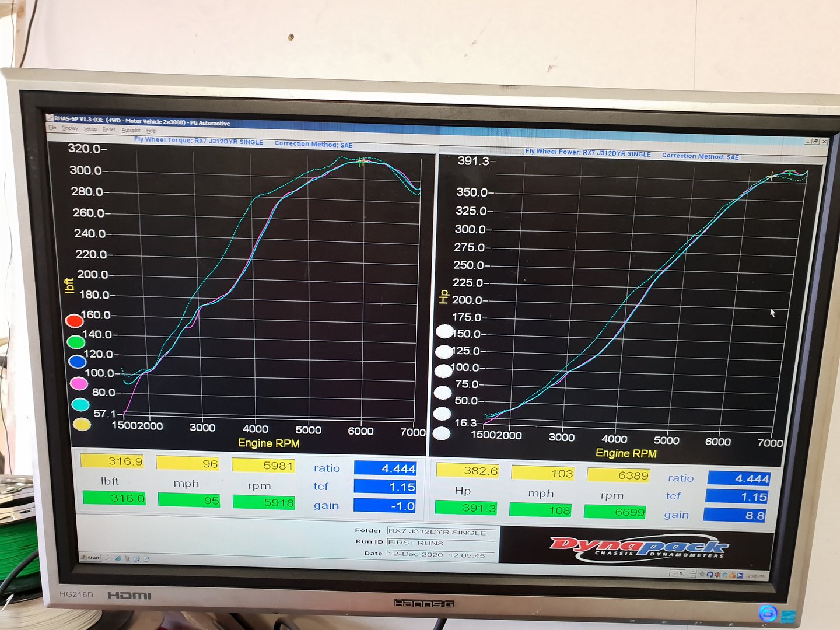Click the blue arrow icon in system tray
840x630 pixels.
[x=740, y=575]
